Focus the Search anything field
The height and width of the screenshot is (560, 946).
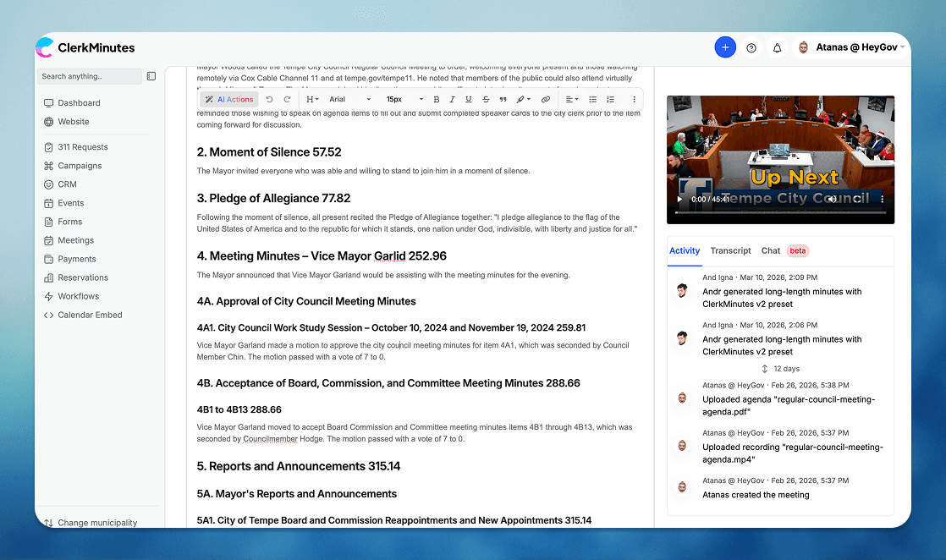(x=90, y=76)
